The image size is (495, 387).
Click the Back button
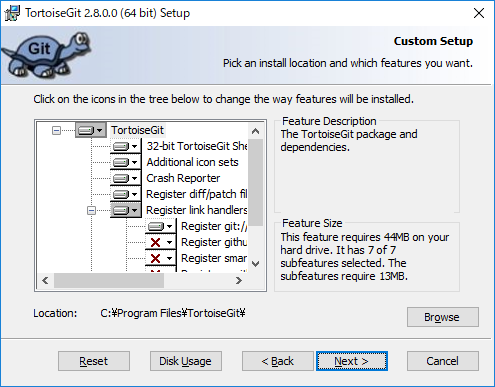pyautogui.click(x=278, y=361)
